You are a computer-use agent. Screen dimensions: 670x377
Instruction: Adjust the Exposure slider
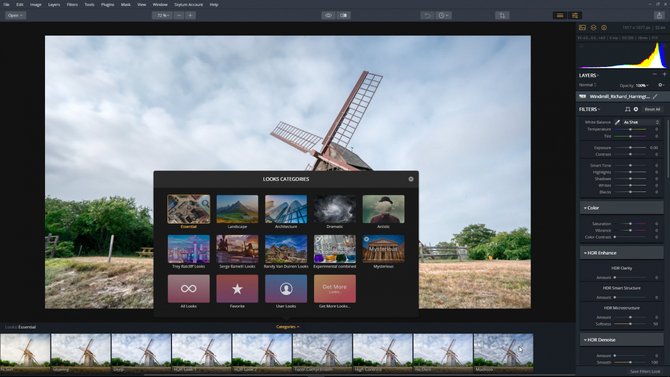630,147
